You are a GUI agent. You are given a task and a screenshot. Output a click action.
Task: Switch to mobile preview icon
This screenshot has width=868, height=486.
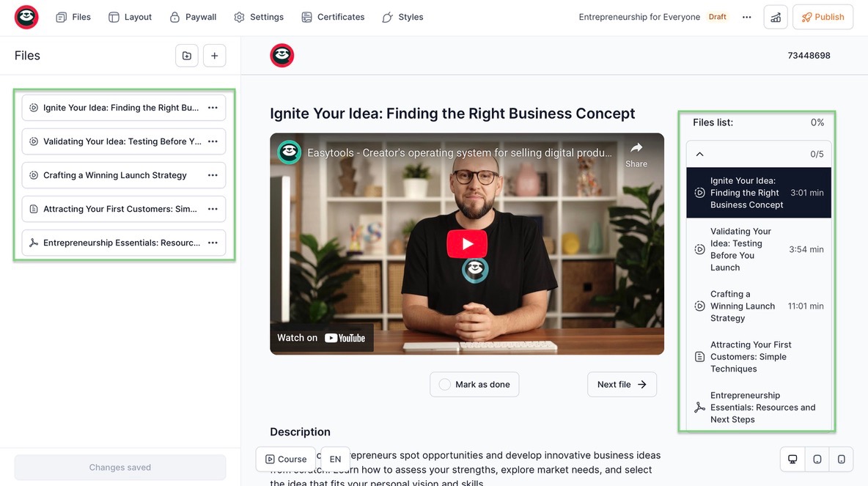[x=842, y=459]
